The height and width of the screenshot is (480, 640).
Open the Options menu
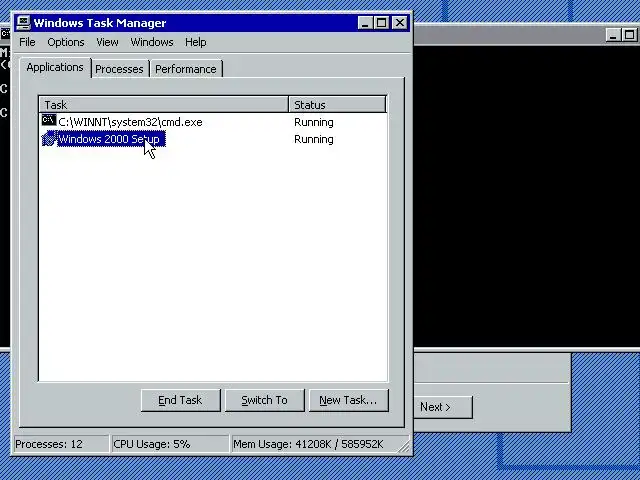pos(66,42)
